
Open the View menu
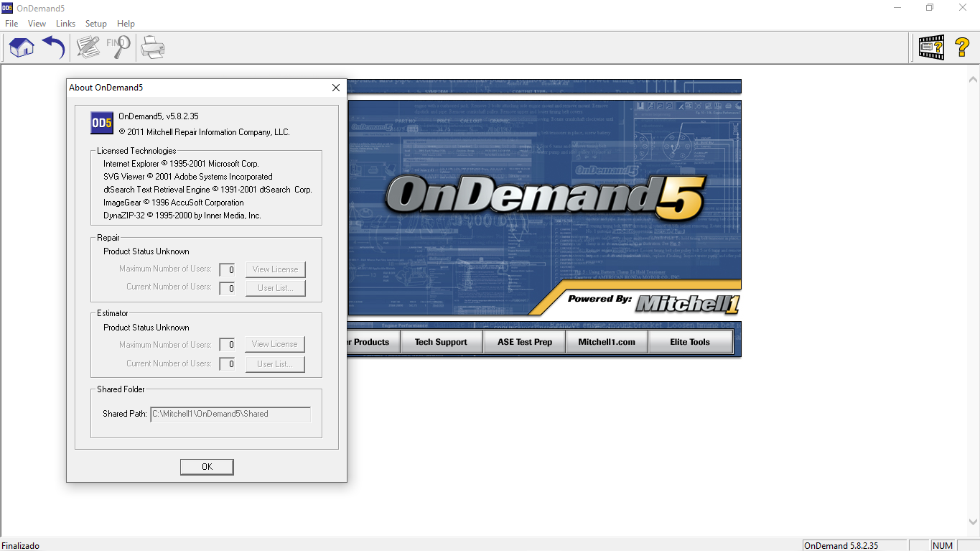coord(37,24)
